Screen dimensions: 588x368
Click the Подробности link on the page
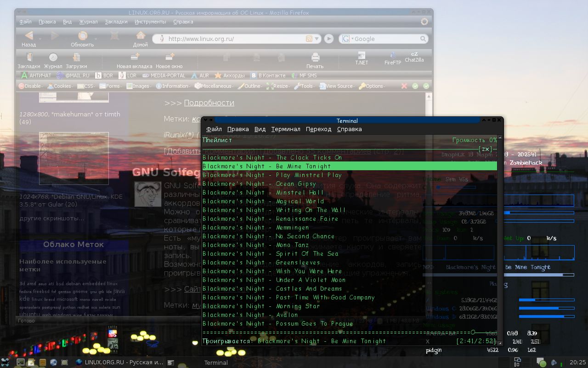(209, 103)
